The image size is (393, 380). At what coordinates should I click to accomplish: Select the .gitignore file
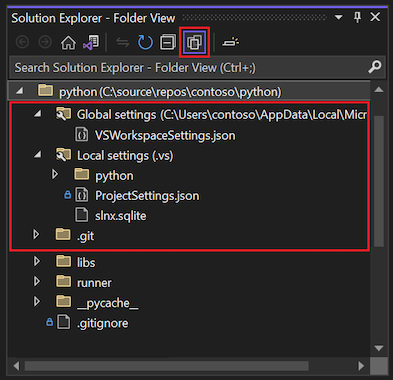[102, 323]
